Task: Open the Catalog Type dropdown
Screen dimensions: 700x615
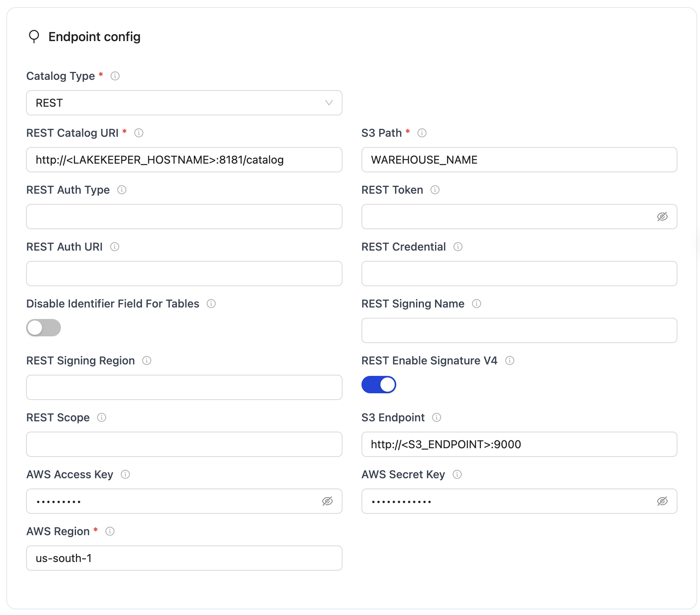Action: pyautogui.click(x=184, y=103)
